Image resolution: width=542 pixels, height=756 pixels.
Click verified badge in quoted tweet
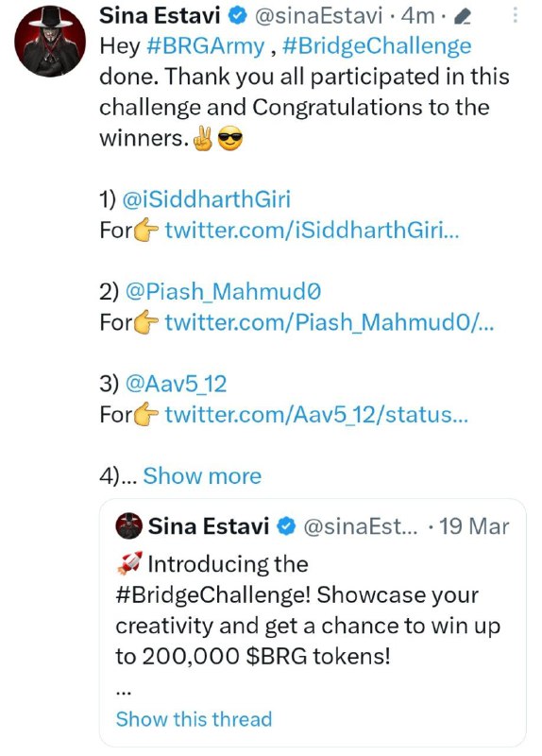286,526
